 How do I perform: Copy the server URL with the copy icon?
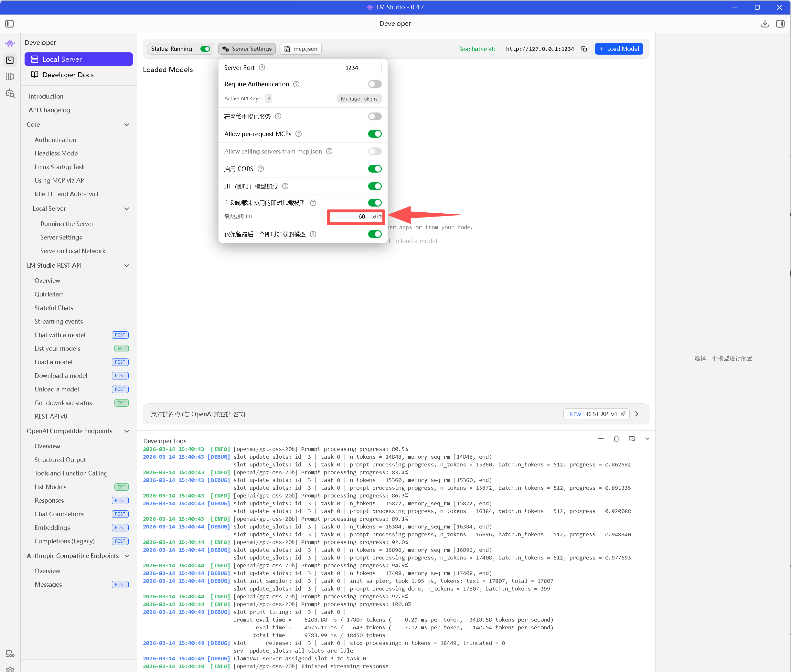pyautogui.click(x=584, y=49)
